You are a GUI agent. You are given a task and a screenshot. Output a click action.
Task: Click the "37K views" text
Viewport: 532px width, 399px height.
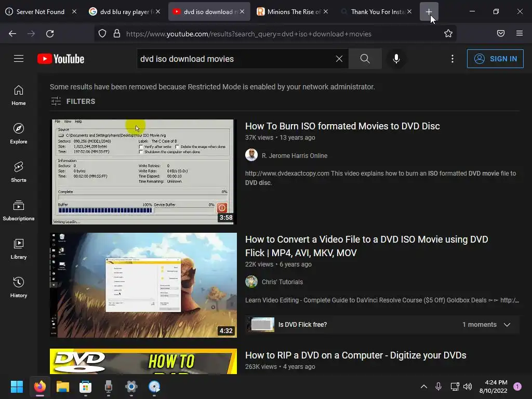tap(259, 138)
